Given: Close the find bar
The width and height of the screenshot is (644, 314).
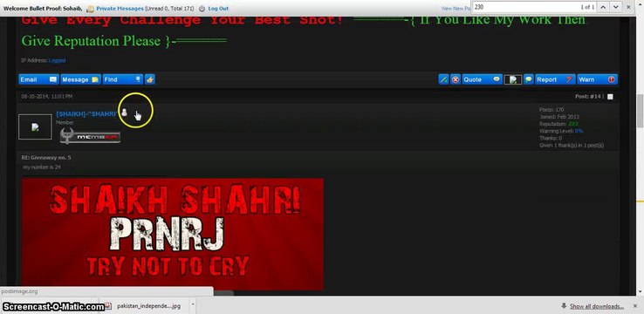Looking at the screenshot, I should [628, 7].
